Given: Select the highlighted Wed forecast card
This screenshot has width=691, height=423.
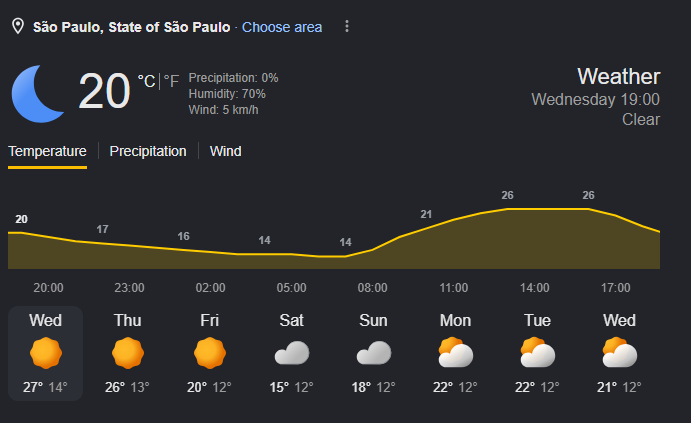Looking at the screenshot, I should pyautogui.click(x=45, y=353).
